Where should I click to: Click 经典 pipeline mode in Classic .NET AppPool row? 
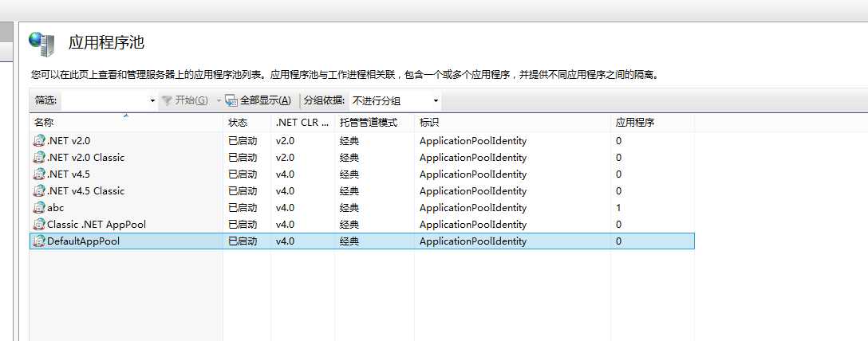pyautogui.click(x=349, y=225)
